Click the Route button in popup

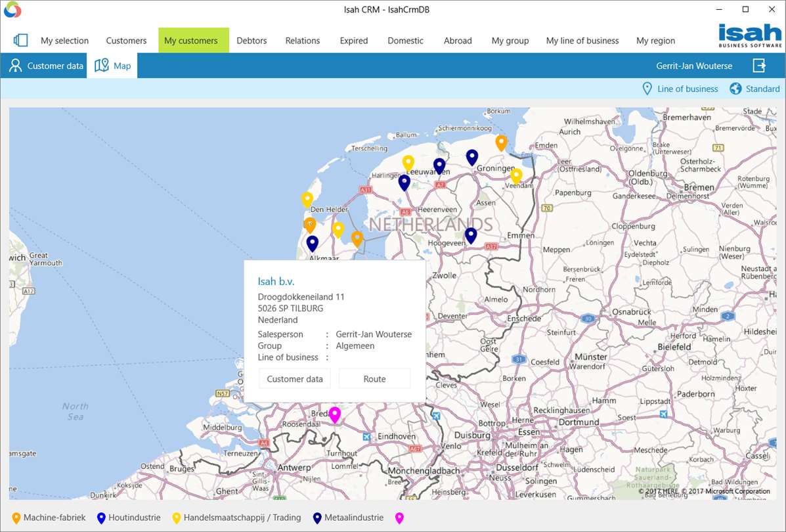[x=374, y=379]
